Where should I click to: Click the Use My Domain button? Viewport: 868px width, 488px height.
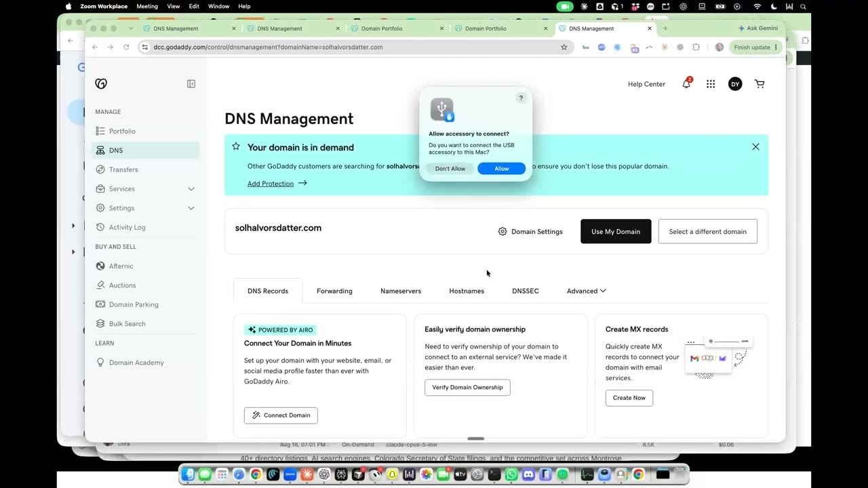tap(616, 232)
